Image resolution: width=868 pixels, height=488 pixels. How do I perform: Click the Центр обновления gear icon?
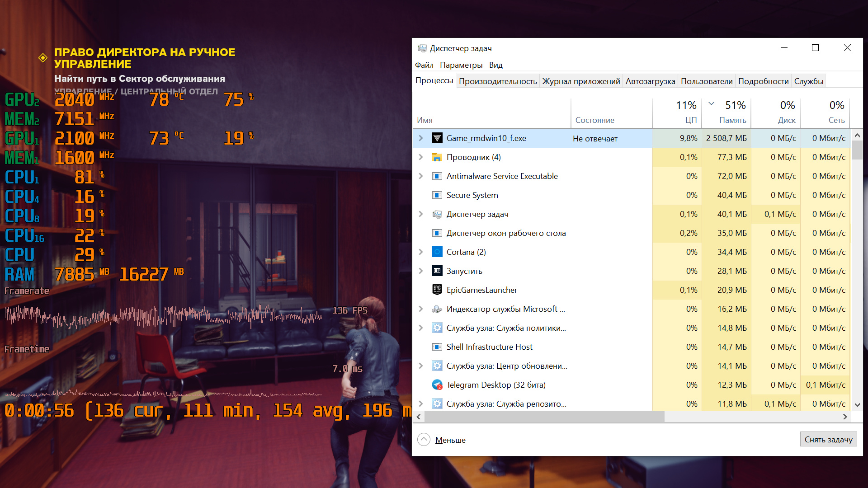click(437, 366)
